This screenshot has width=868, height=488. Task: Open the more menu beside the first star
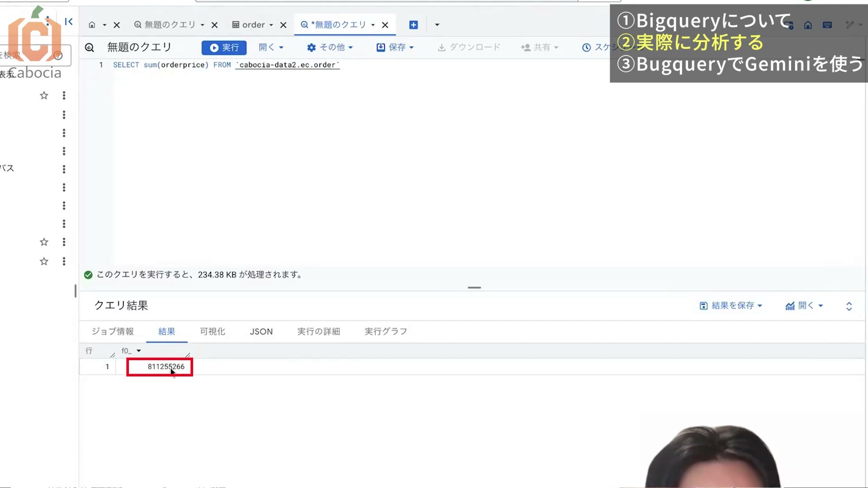pyautogui.click(x=64, y=95)
